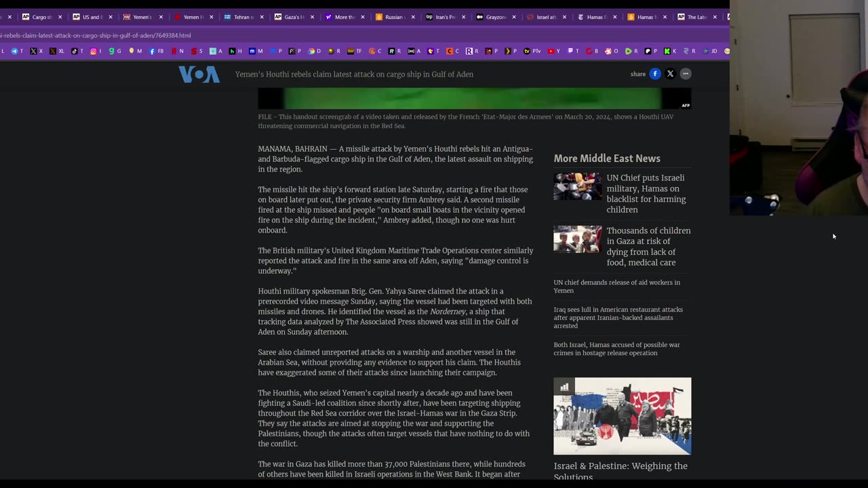Click the 'More Middle East News' heading

coord(607,158)
